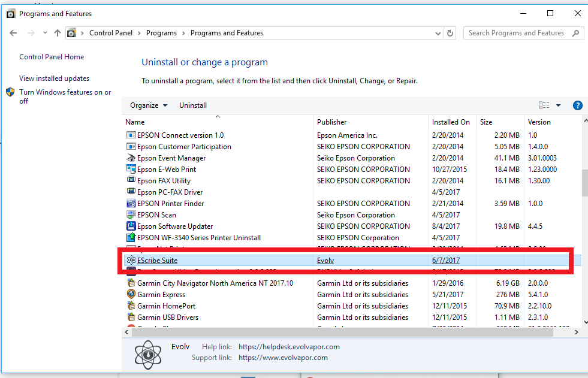Viewport: 588px width, 378px height.
Task: Click the Search Programs and Features box
Action: [x=517, y=33]
